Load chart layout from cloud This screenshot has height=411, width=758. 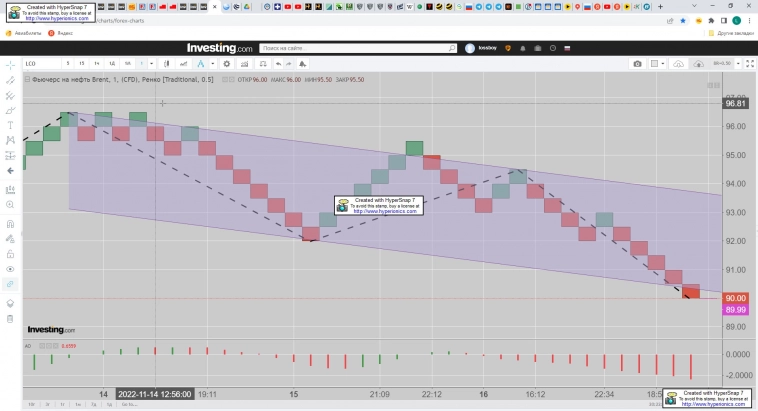(x=678, y=64)
